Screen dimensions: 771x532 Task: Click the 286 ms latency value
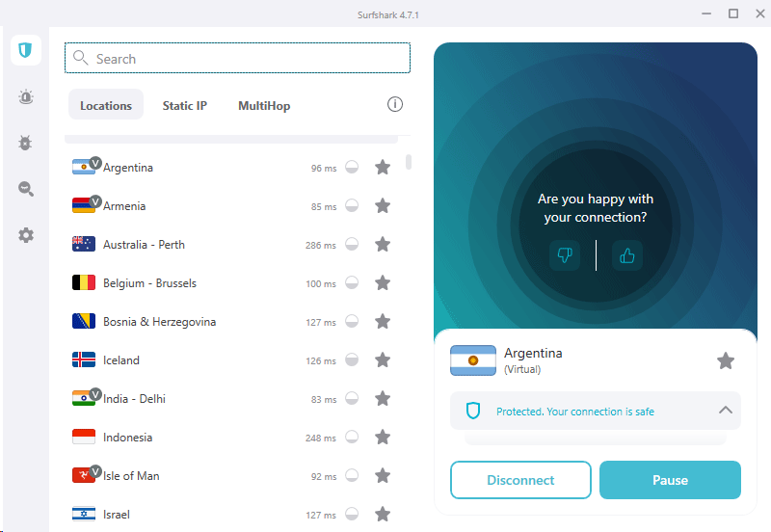point(321,245)
